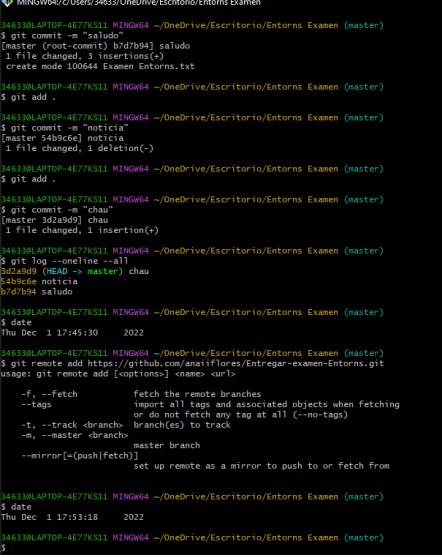Image resolution: width=442 pixels, height=558 pixels.
Task: Click the empty '$' prompt on the last line
Action: [x=3, y=548]
